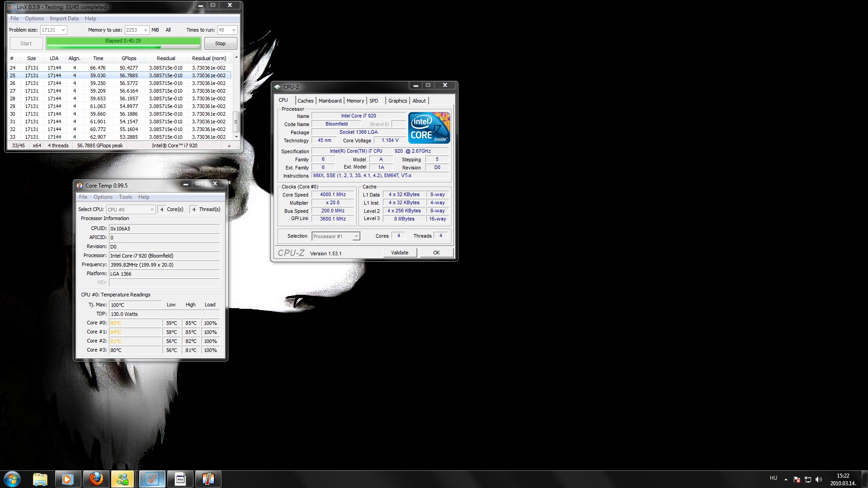Screen dimensions: 868x488
Task: Switch to Mainboard tab in CPU-Z
Action: [330, 101]
